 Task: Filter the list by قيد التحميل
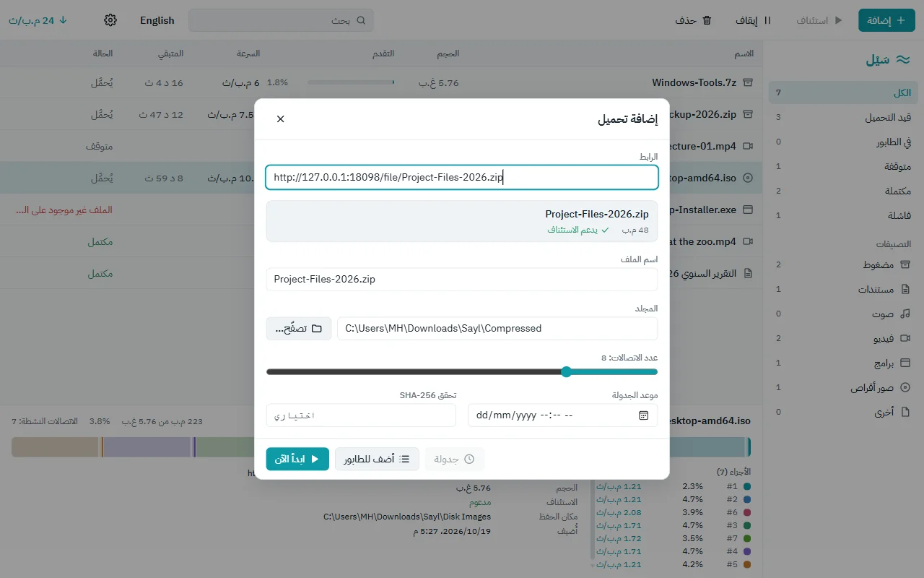(x=843, y=117)
